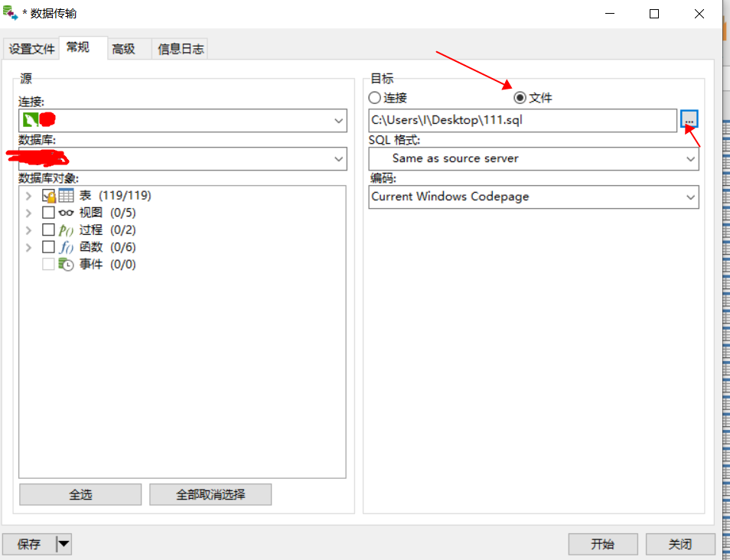Switch to the 信息日志 tab
This screenshot has width=730, height=560.
tap(179, 48)
